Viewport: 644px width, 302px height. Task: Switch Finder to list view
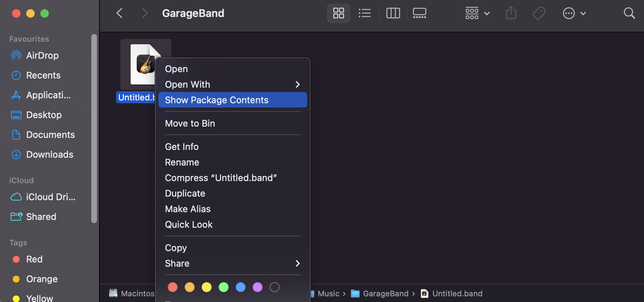[x=364, y=13]
